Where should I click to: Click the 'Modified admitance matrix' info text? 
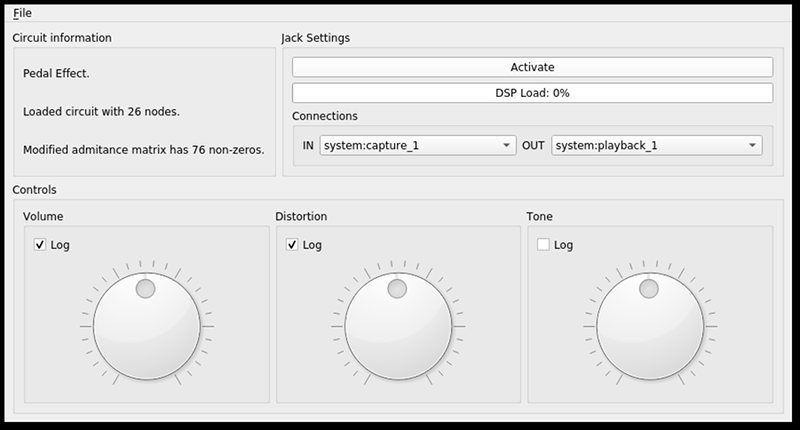tap(143, 150)
